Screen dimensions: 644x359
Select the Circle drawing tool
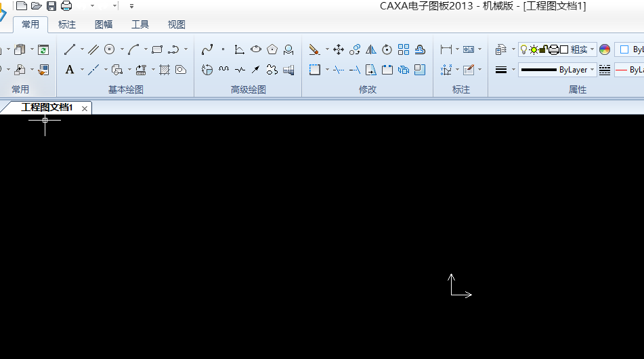(109, 49)
